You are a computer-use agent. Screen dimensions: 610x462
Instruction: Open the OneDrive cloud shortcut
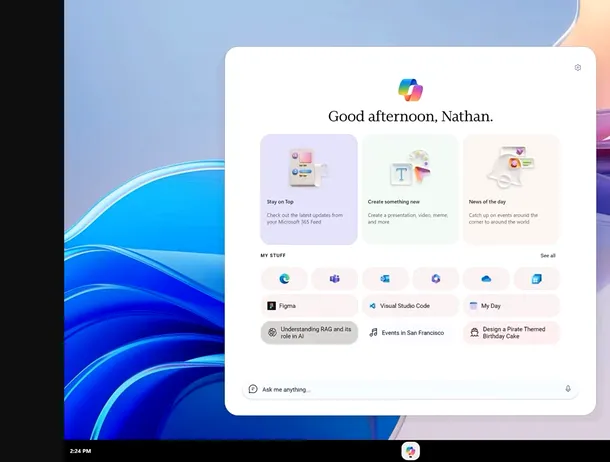[x=486, y=279]
